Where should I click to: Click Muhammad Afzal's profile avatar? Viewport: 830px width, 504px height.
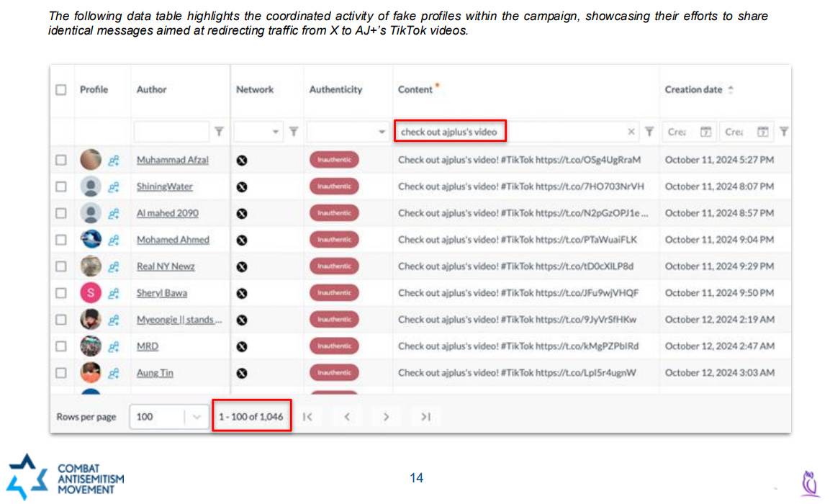[91, 159]
